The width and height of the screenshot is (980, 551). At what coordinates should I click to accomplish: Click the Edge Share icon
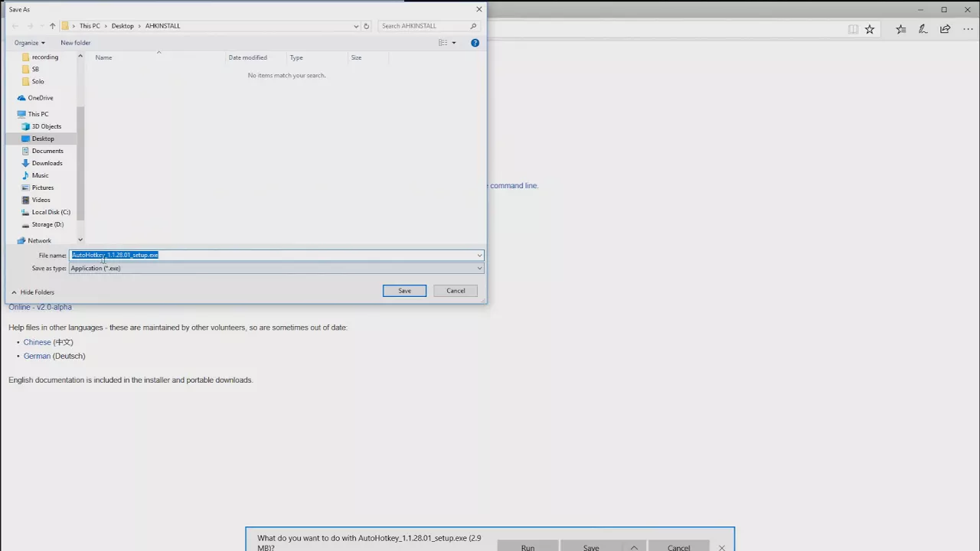pyautogui.click(x=946, y=29)
